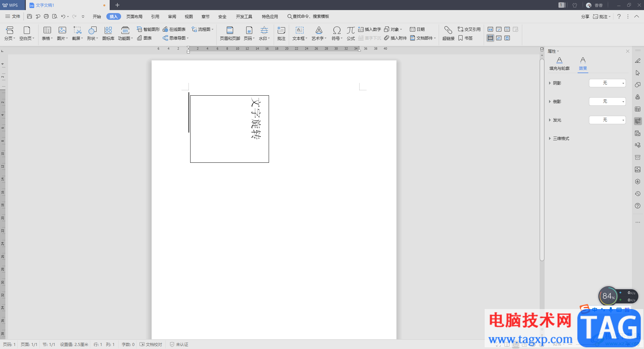Insert a Hyperlink (超链接)
The image size is (644, 349).
[x=448, y=34]
